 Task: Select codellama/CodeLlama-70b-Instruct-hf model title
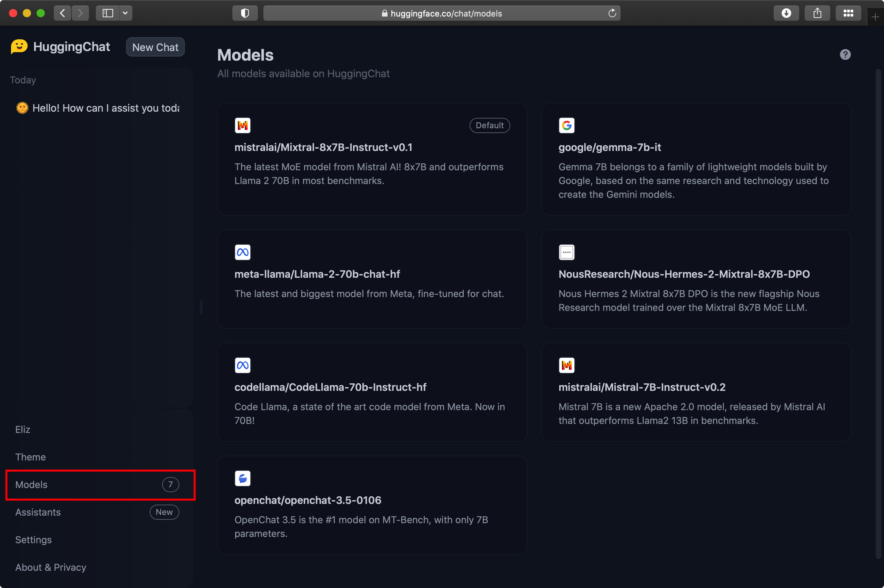coord(330,387)
